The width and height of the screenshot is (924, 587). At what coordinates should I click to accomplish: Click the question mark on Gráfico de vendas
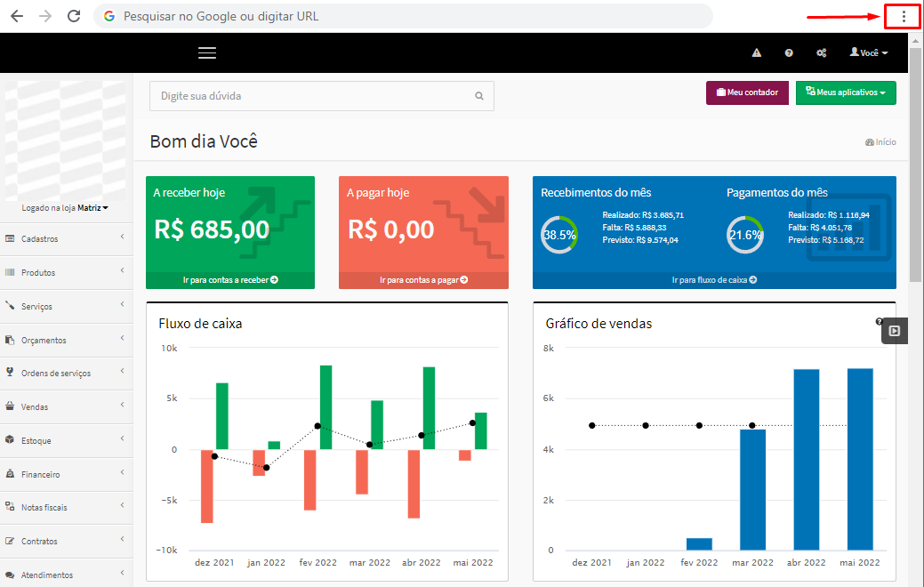[880, 320]
